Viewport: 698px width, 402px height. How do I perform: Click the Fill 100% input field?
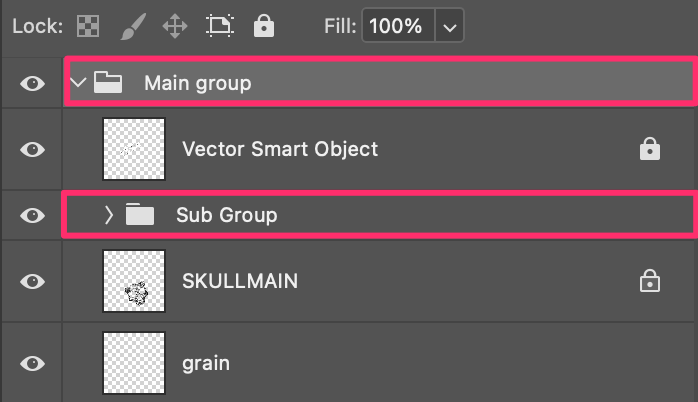click(x=398, y=26)
